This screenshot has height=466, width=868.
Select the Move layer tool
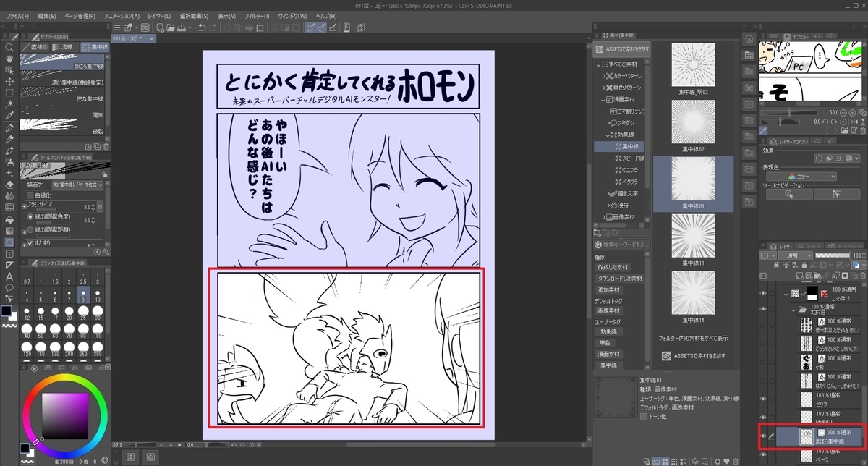[x=9, y=82]
